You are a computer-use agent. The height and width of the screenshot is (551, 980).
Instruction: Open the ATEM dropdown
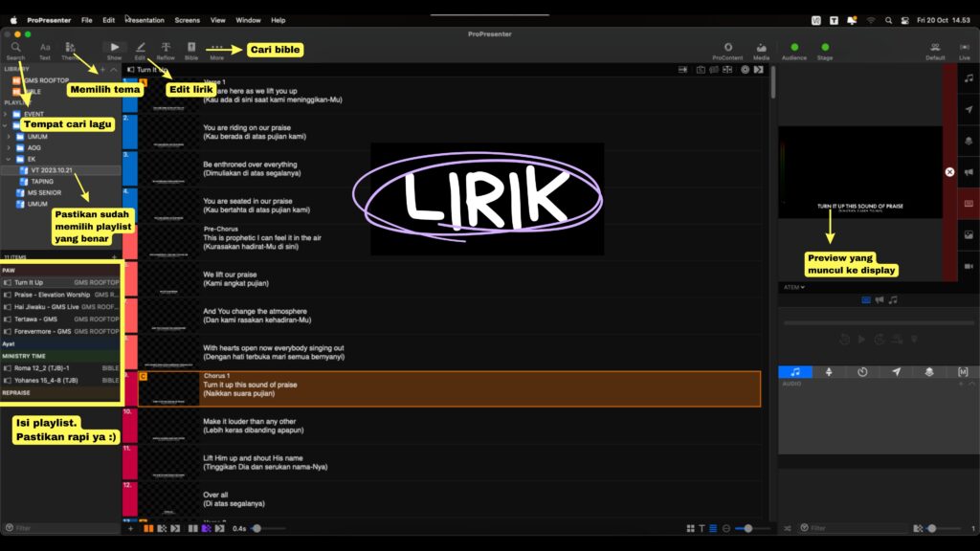coord(794,287)
